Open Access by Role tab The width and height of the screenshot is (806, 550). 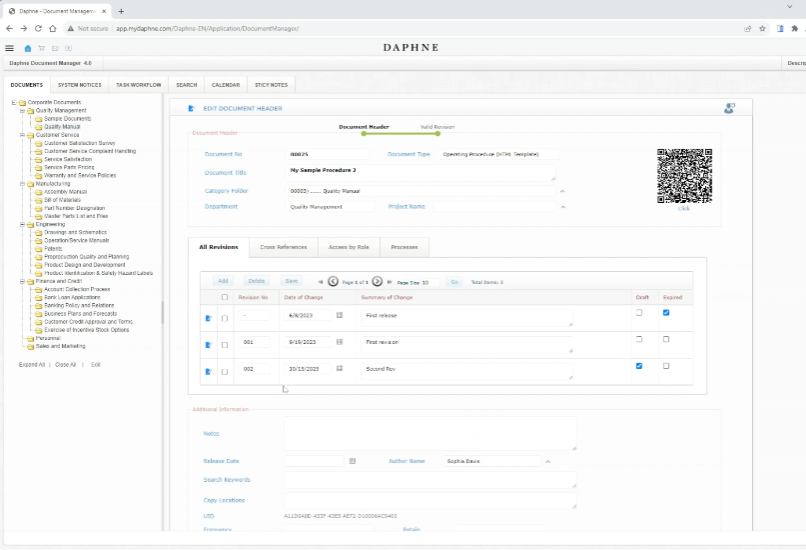pos(349,247)
